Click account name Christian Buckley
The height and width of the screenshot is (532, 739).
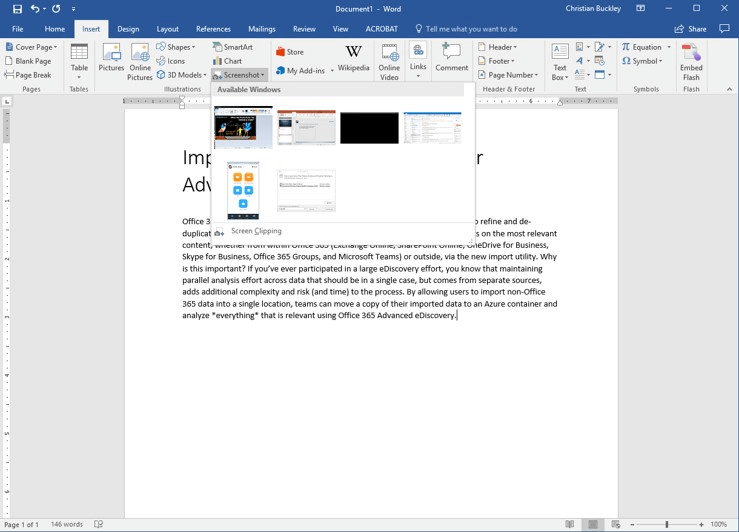click(593, 8)
